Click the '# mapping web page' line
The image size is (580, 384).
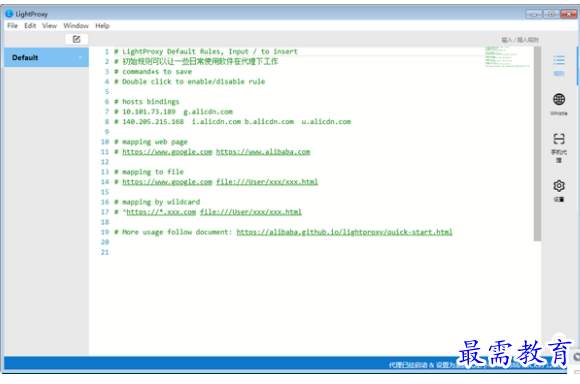point(151,142)
